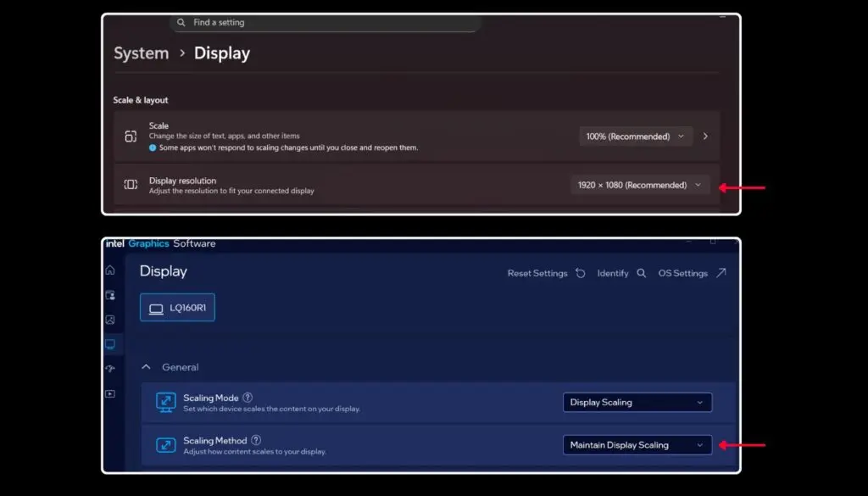Viewport: 868px width, 496px height.
Task: Open the Home icon in Intel sidebar
Action: click(110, 270)
